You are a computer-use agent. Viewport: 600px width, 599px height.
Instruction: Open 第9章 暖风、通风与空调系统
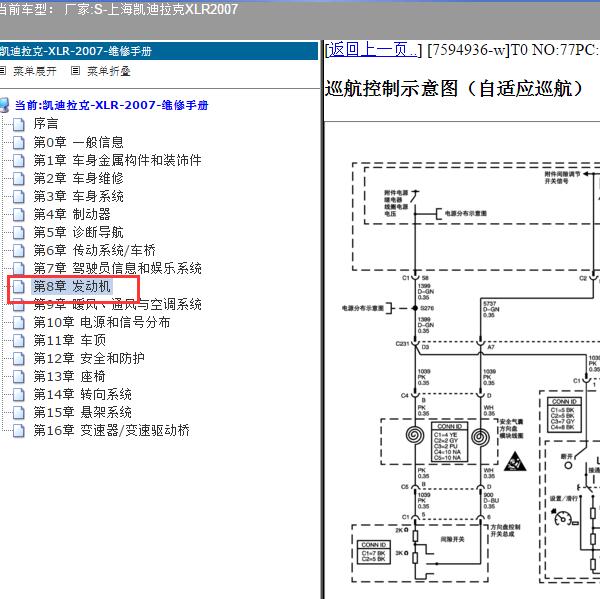[x=117, y=304]
